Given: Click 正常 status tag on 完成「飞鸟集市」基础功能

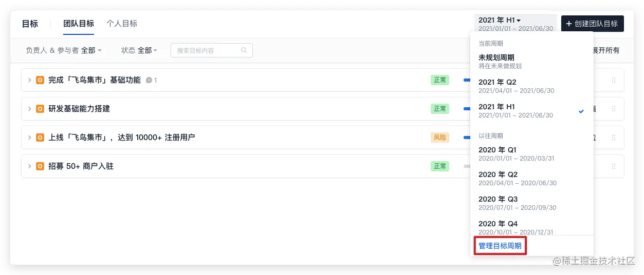Looking at the screenshot, I should point(440,80).
